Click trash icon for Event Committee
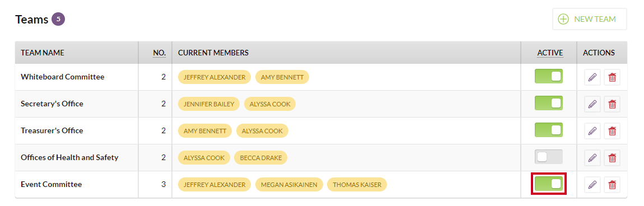The height and width of the screenshot is (206, 644). [612, 185]
